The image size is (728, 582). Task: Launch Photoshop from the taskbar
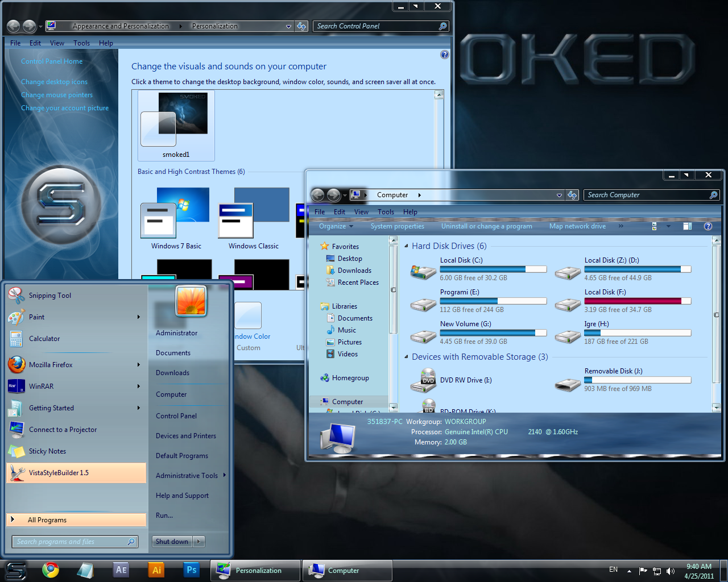pyautogui.click(x=192, y=569)
